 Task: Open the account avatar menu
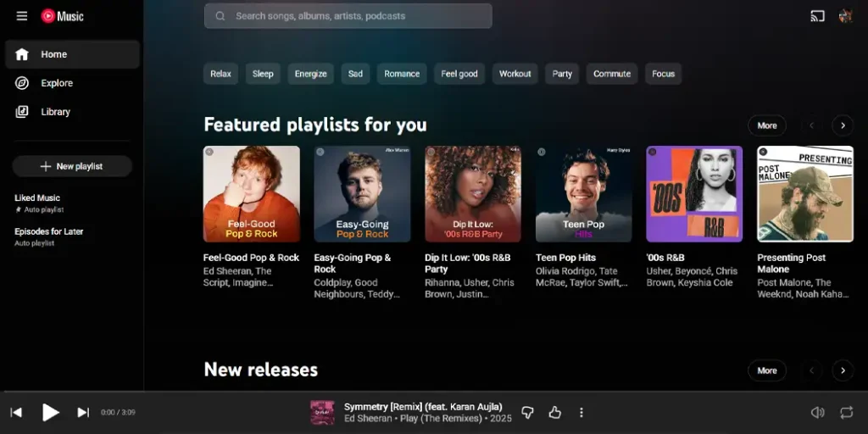845,16
